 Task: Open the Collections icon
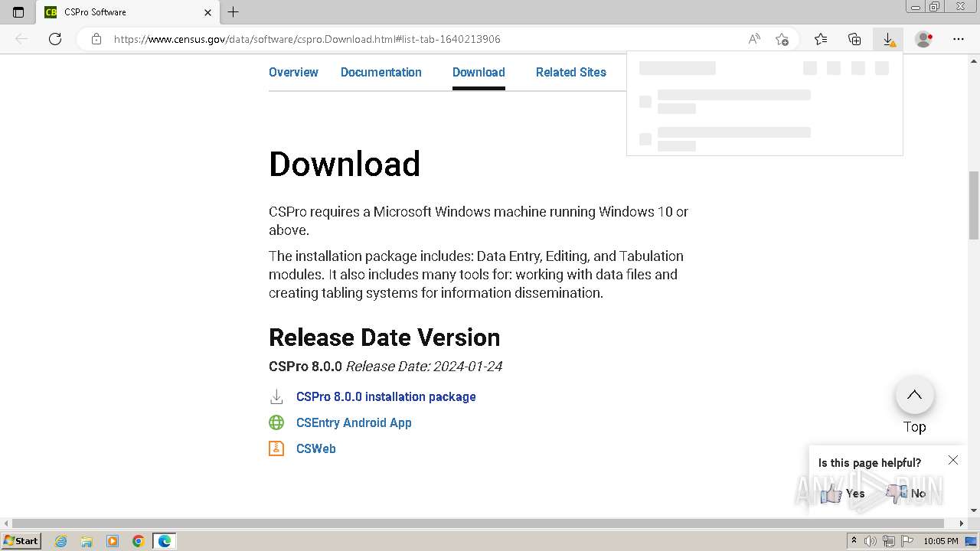click(854, 39)
